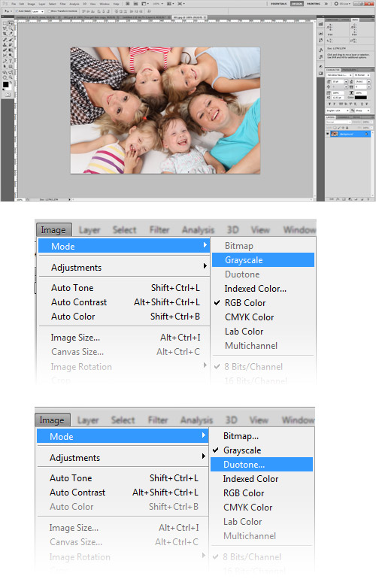The width and height of the screenshot is (376, 588).
Task: Click the Add layer style fx icon
Action: coord(338,199)
